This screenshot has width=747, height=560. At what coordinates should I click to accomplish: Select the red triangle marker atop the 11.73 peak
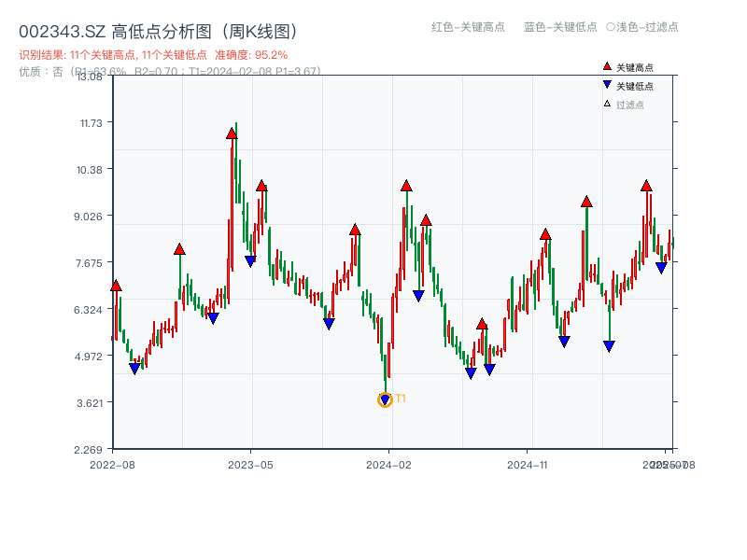pyautogui.click(x=231, y=133)
